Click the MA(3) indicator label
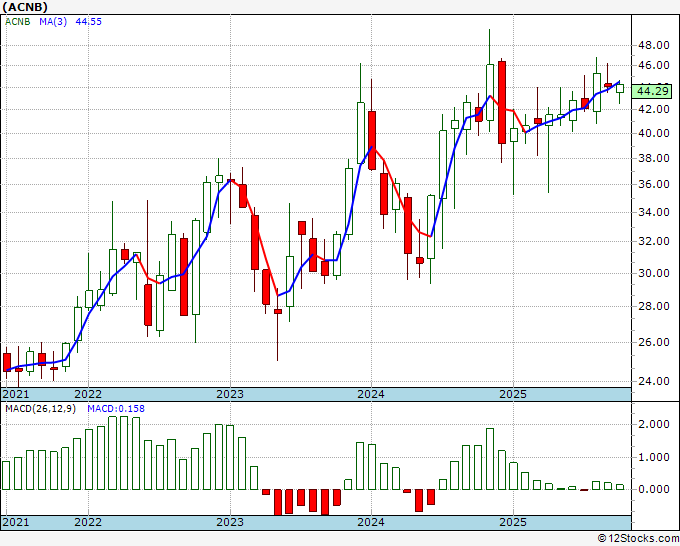 coord(53,21)
